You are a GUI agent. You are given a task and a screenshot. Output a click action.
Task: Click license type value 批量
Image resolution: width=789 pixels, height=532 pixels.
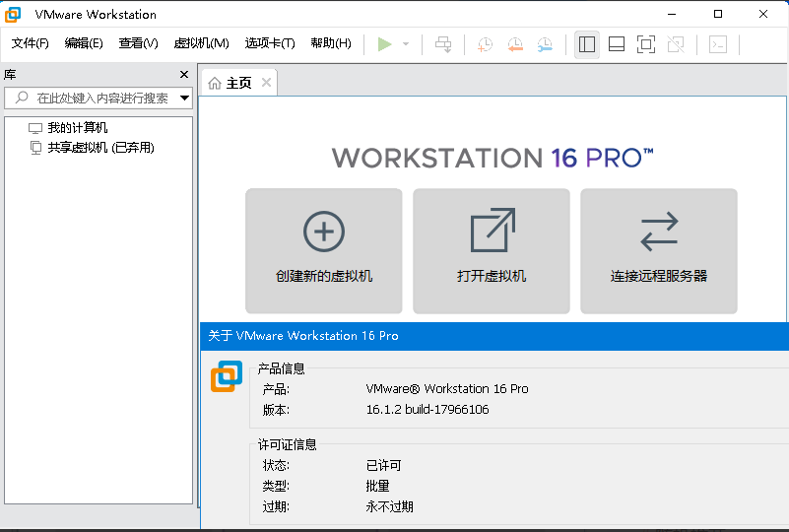point(377,486)
